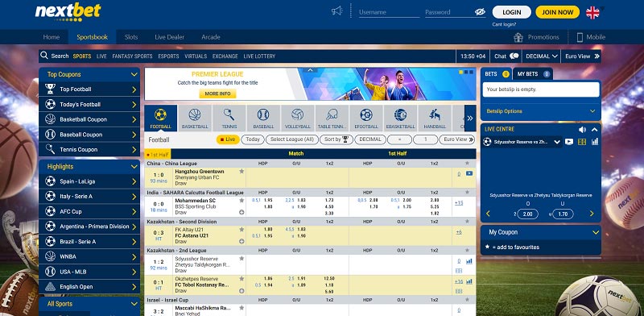Image resolution: width=644 pixels, height=316 pixels.
Task: Expand Mohammedan SC match plus icon
Action: click(242, 212)
